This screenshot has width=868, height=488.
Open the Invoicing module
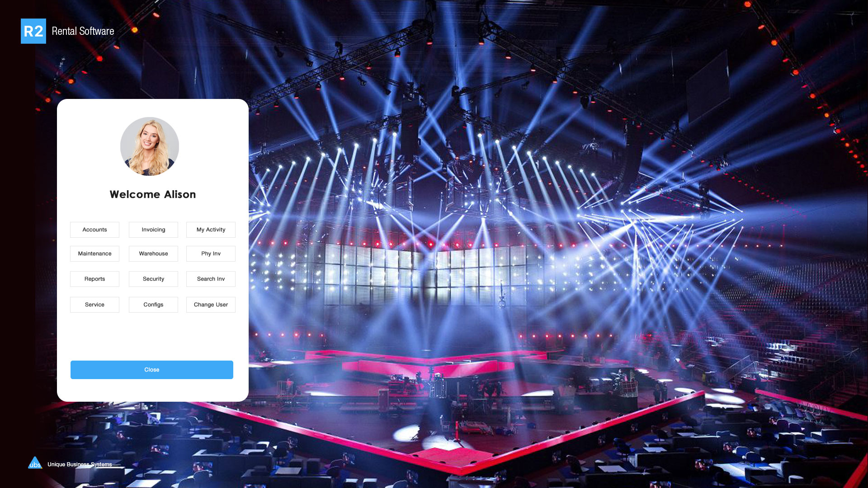click(153, 230)
